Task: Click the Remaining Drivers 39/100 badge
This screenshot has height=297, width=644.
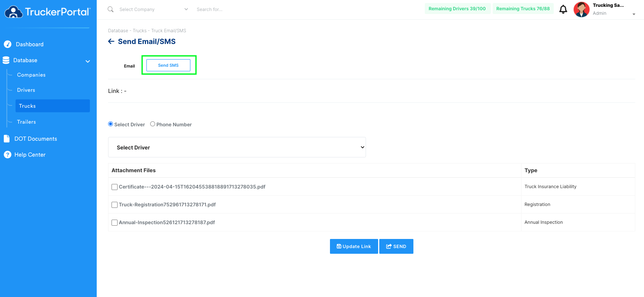Action: click(457, 9)
